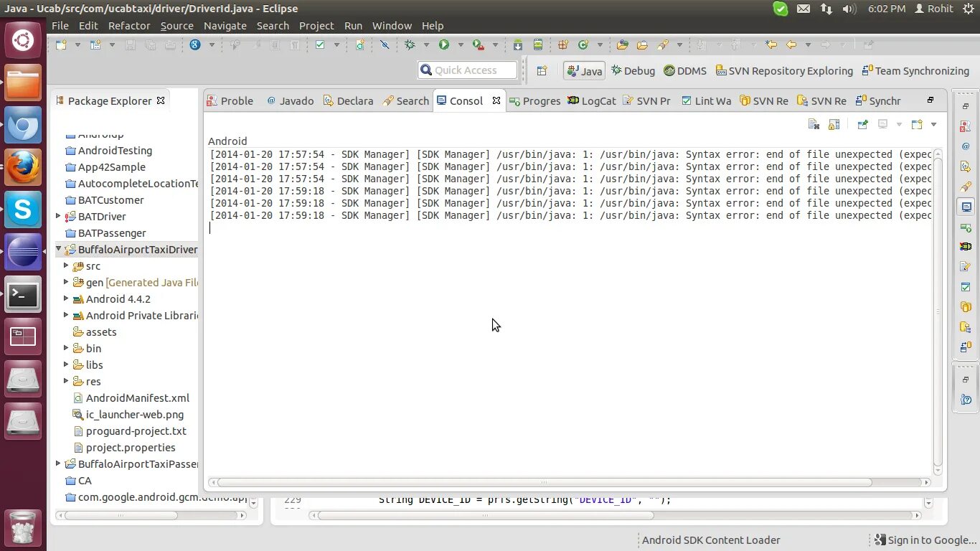
Task: Open Team Synchronizing perspective
Action: 915,70
